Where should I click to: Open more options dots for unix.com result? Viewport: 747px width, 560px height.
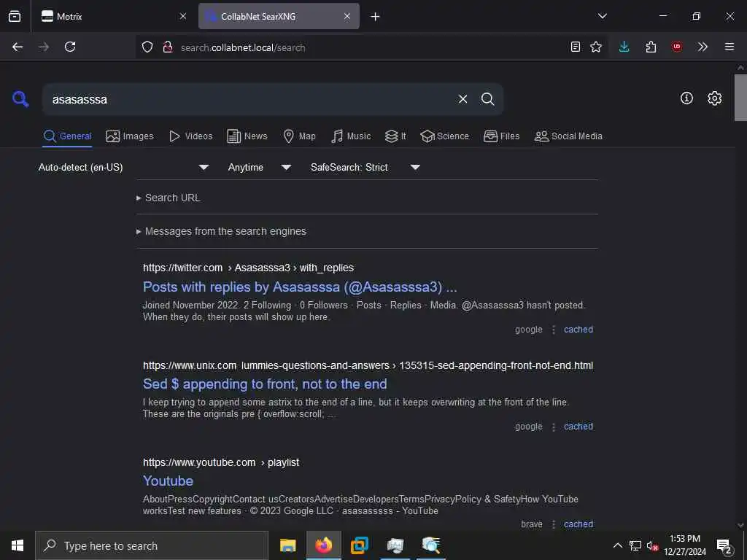(x=554, y=427)
